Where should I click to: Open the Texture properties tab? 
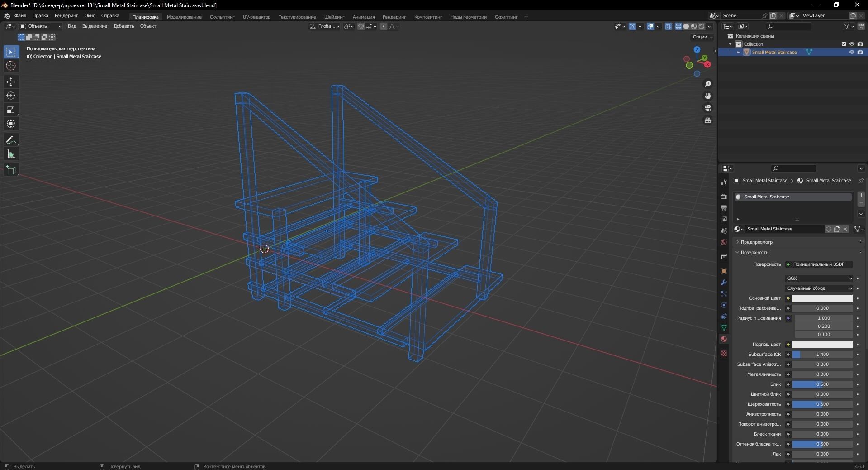724,353
